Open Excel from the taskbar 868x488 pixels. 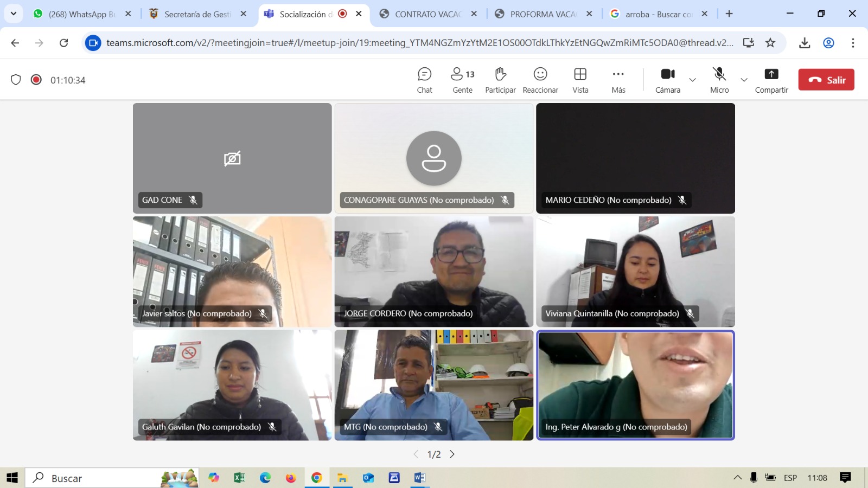click(239, 478)
